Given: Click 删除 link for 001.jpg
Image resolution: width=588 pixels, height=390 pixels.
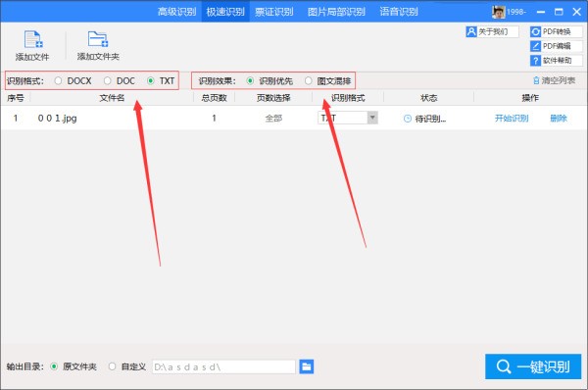Looking at the screenshot, I should point(559,119).
